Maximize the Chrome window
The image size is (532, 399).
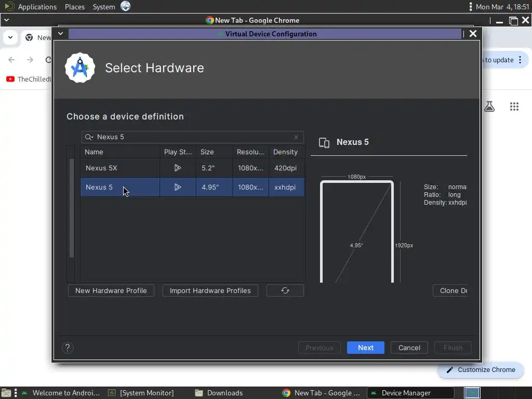513,21
